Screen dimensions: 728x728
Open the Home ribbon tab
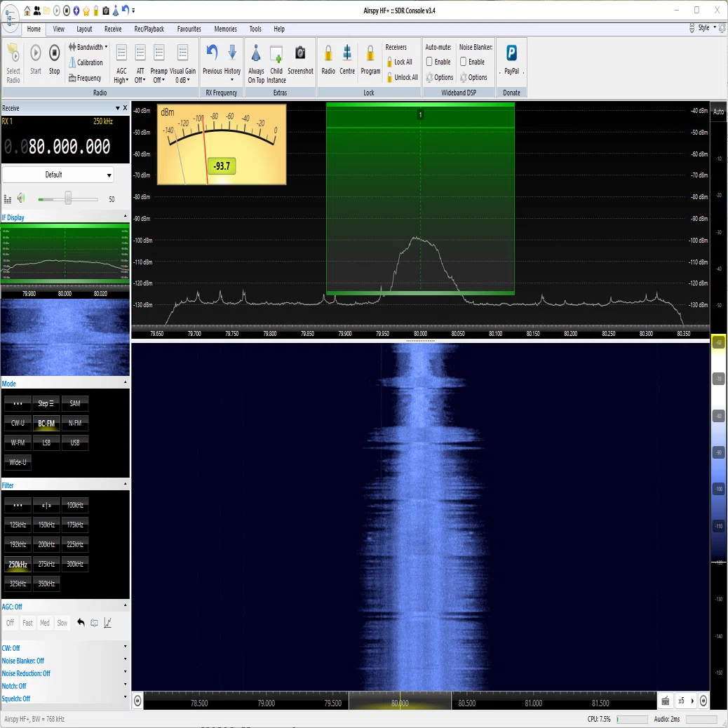pyautogui.click(x=34, y=29)
